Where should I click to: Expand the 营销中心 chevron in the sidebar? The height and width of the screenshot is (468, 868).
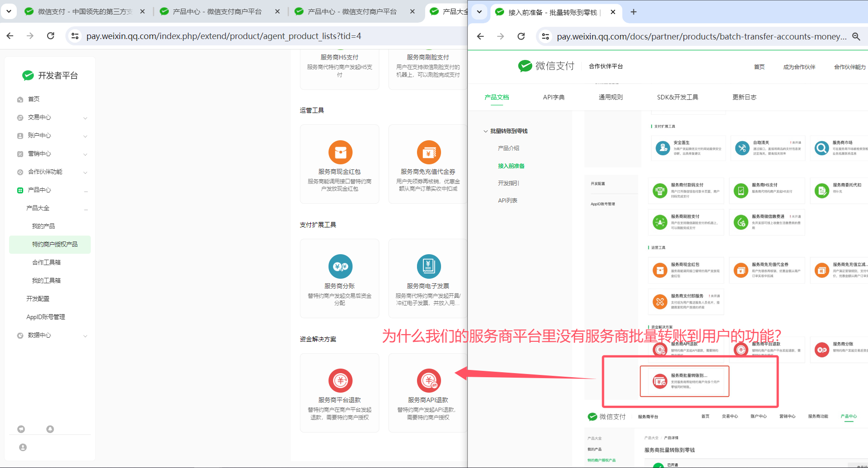point(85,154)
